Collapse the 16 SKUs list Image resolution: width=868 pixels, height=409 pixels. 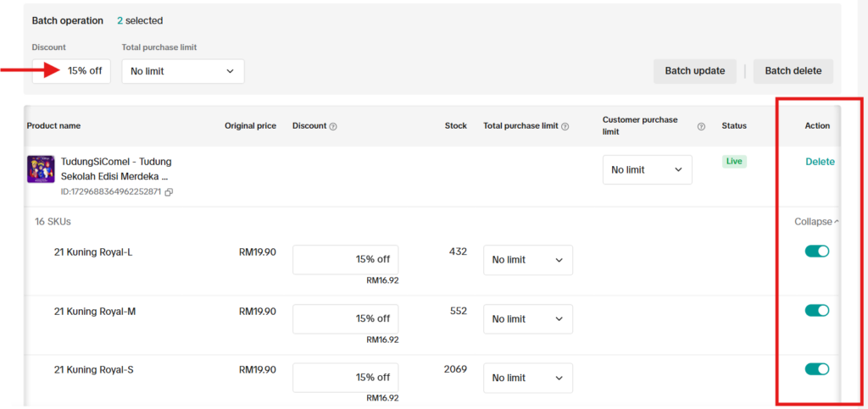(817, 222)
